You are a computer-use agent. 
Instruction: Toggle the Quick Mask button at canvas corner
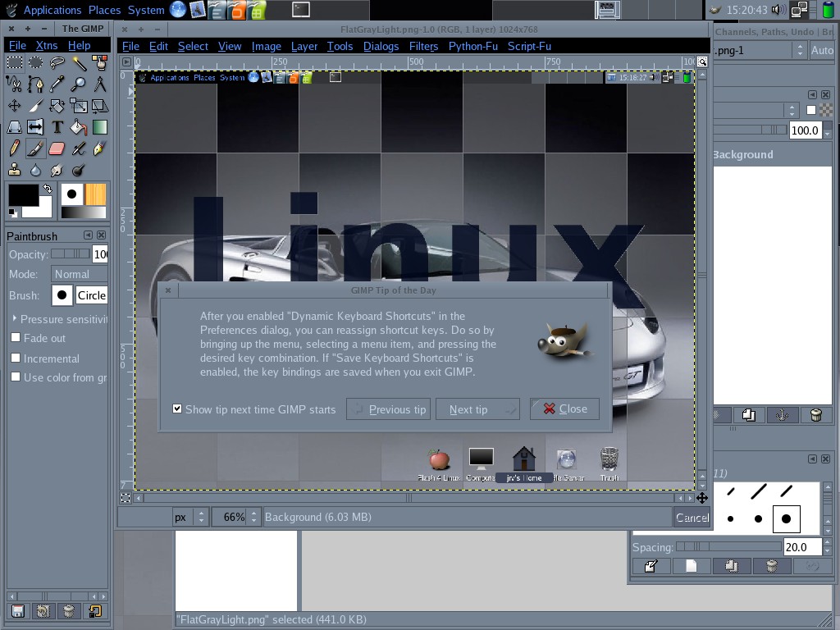point(126,498)
